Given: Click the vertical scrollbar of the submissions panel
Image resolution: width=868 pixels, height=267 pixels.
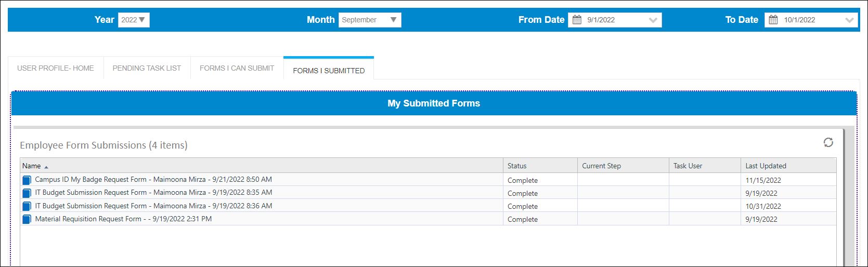Looking at the screenshot, I should pos(848,197).
